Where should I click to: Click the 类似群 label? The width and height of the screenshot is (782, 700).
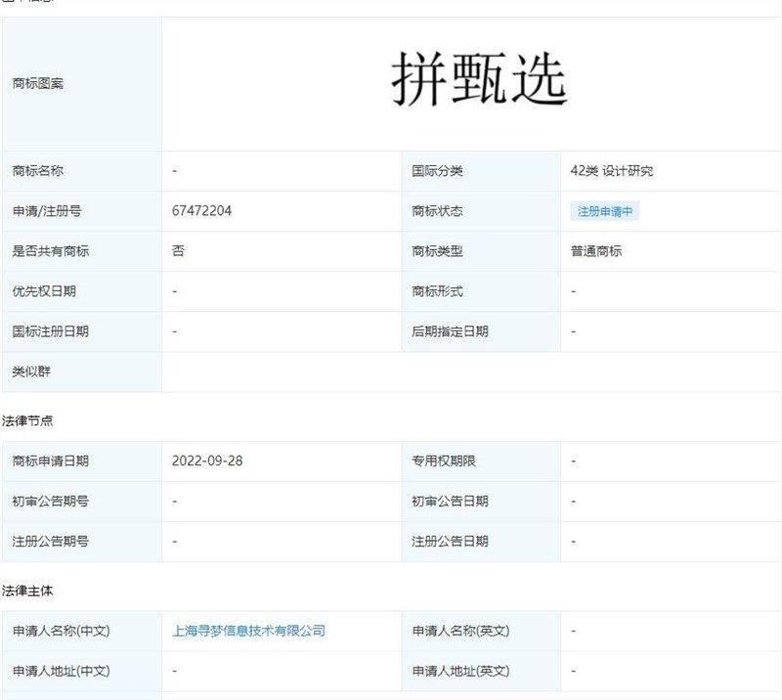pyautogui.click(x=31, y=372)
